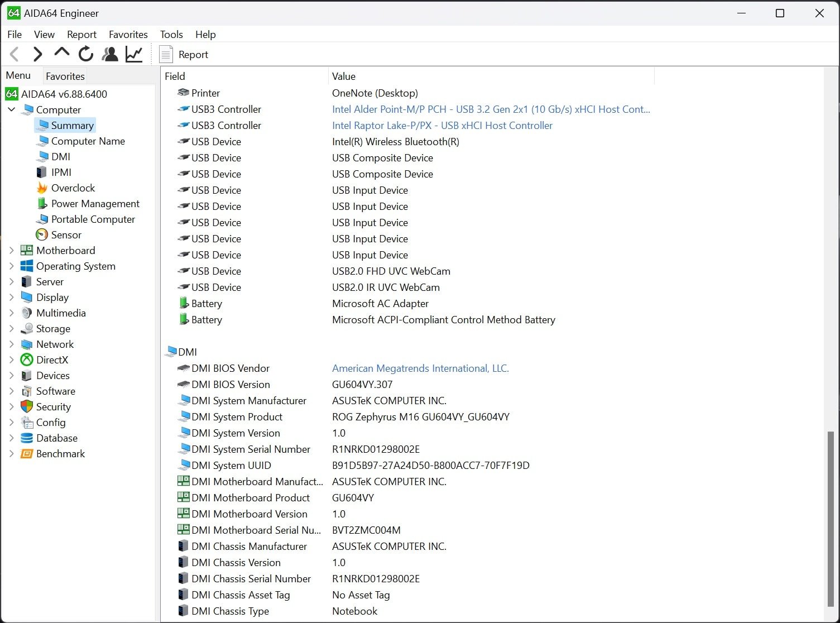Select DMI Motherboard Product field

click(x=251, y=497)
